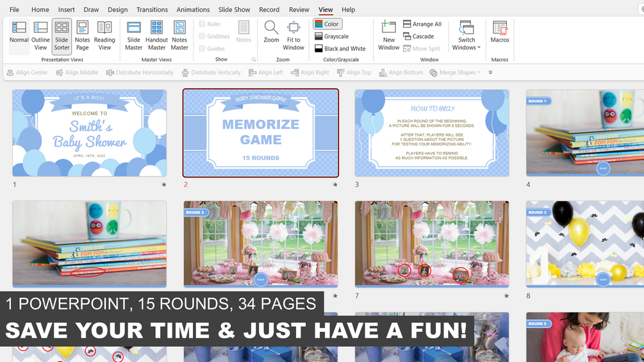644x362 pixels.
Task: Open the Design tab
Action: click(117, 10)
